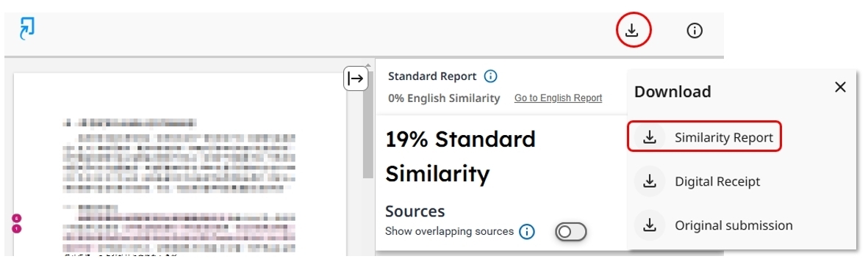
Task: Open info icon next to Standard Report
Action: (x=490, y=76)
